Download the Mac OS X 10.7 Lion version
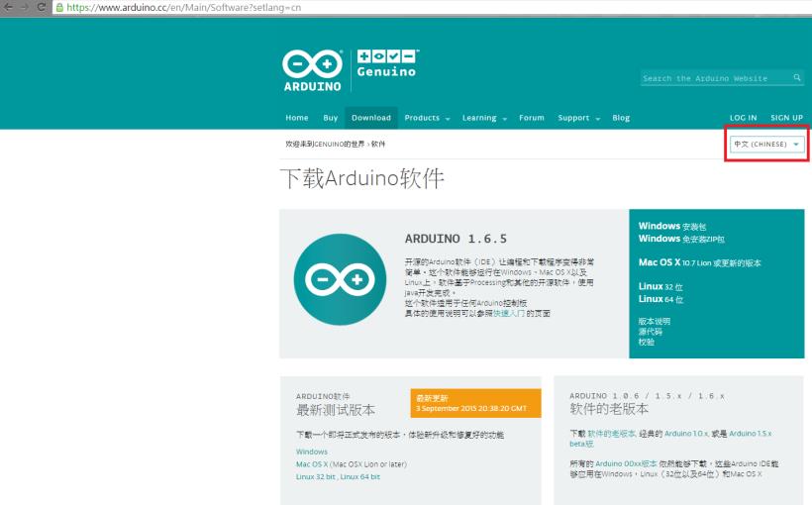Viewport: 812px width, 505px height. (700, 262)
